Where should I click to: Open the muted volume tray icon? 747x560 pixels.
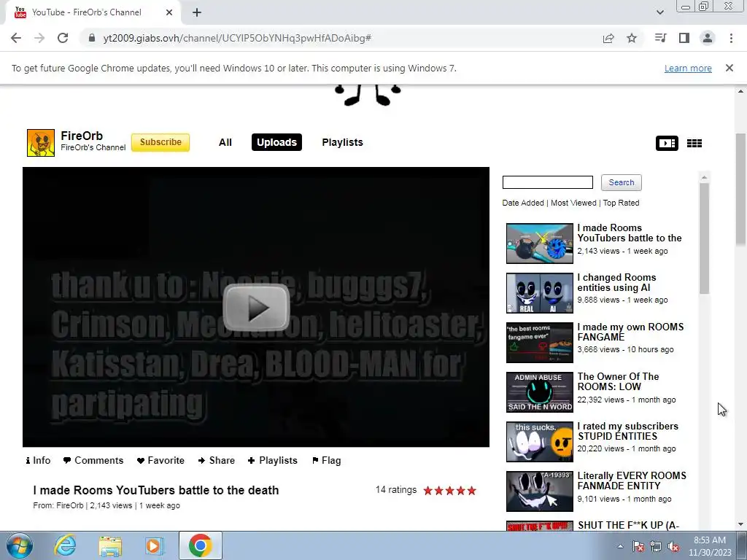pos(673,546)
